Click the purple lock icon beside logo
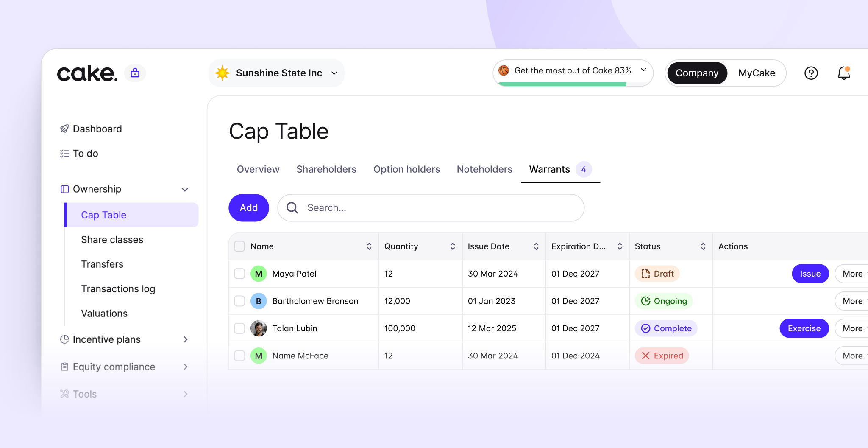The height and width of the screenshot is (448, 868). (135, 73)
